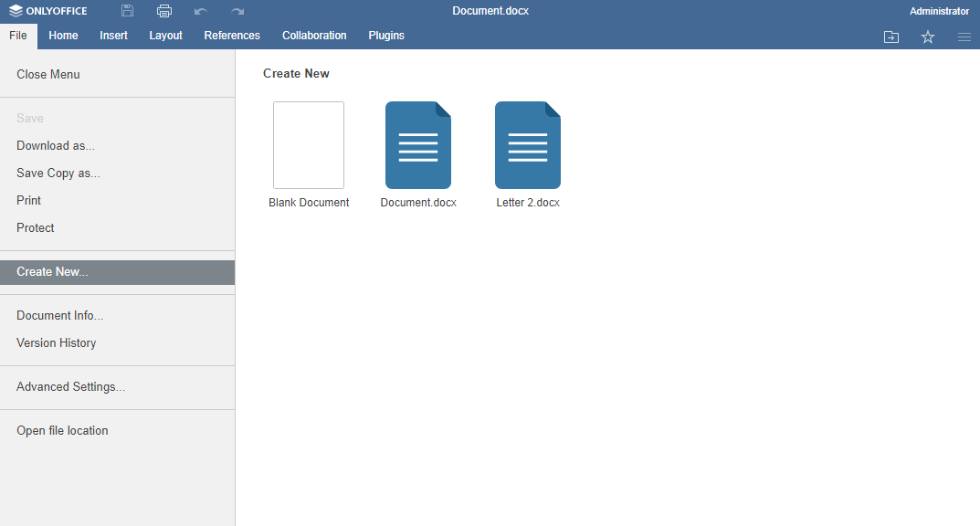Switch to the Home tab
The image size is (980, 526).
(x=63, y=36)
